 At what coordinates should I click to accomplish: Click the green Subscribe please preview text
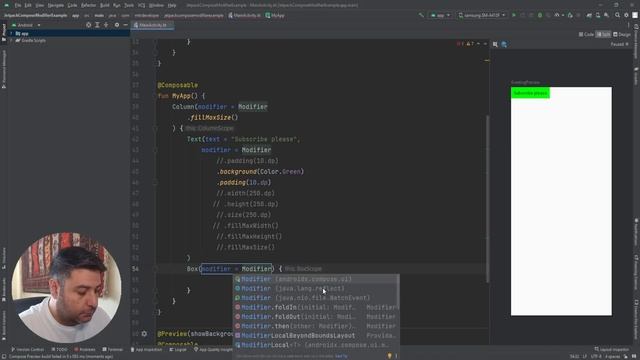pos(530,93)
